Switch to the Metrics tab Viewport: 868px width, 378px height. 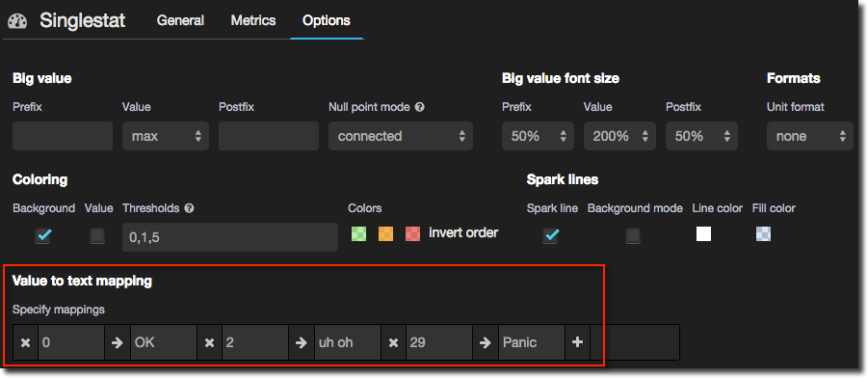(x=253, y=20)
